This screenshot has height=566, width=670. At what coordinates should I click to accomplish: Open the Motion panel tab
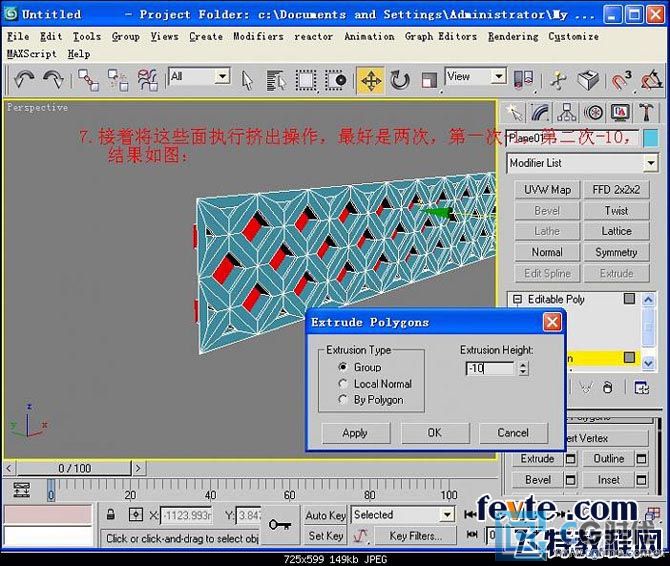point(593,113)
